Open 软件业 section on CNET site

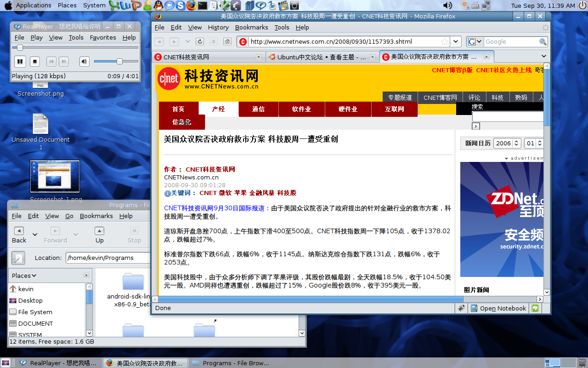click(301, 109)
